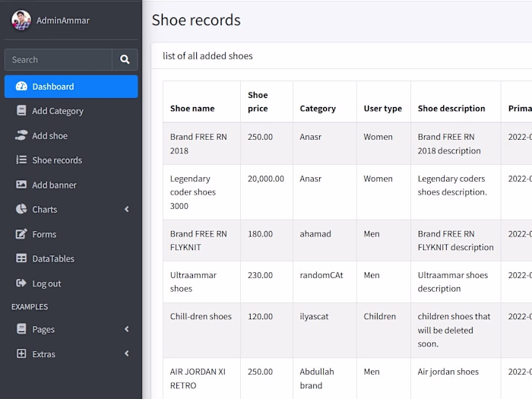Click the Shoe records page heading

click(196, 20)
